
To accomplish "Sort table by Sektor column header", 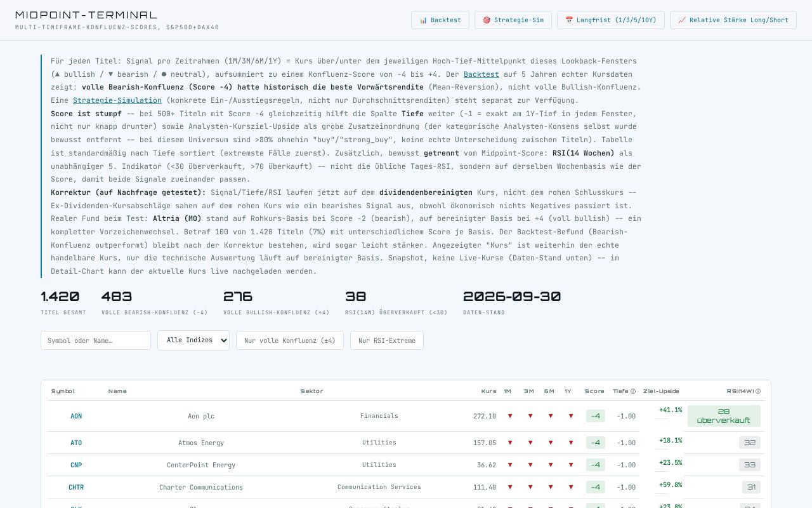I will click(312, 391).
